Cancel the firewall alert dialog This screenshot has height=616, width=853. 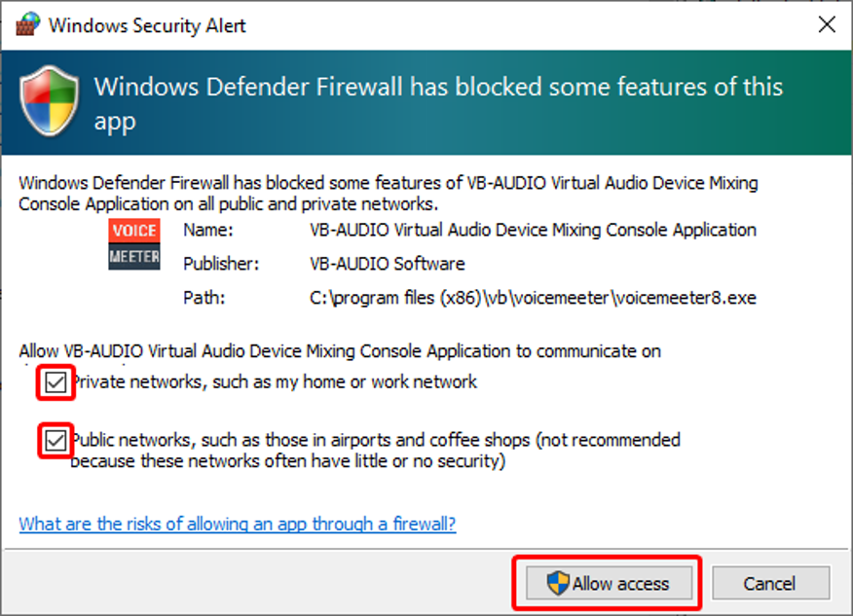click(x=771, y=583)
